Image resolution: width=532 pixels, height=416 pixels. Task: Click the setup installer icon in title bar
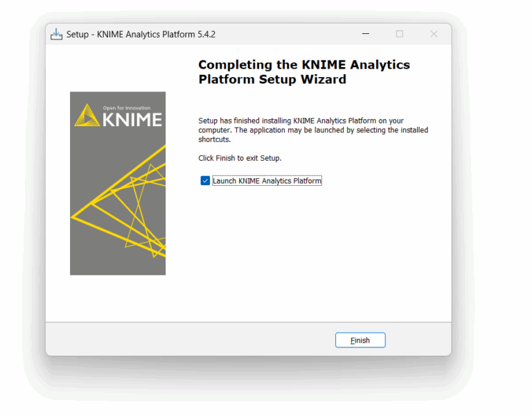click(56, 34)
